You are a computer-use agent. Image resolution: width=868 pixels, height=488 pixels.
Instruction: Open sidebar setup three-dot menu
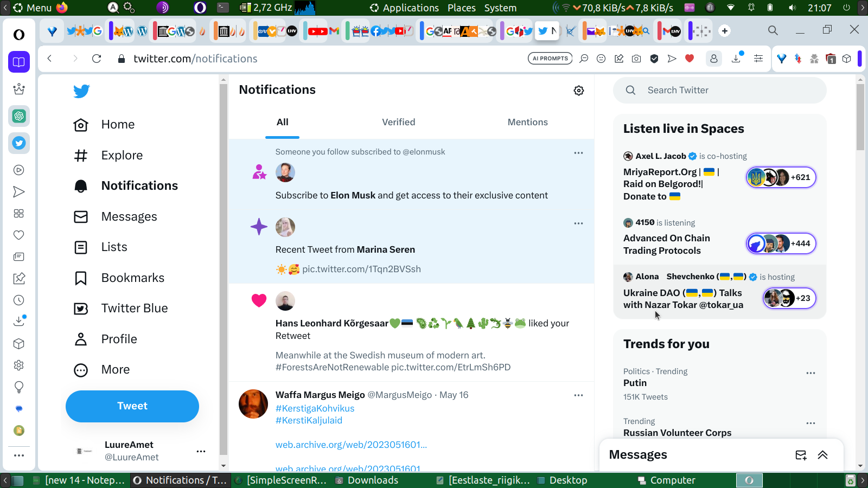tap(19, 455)
